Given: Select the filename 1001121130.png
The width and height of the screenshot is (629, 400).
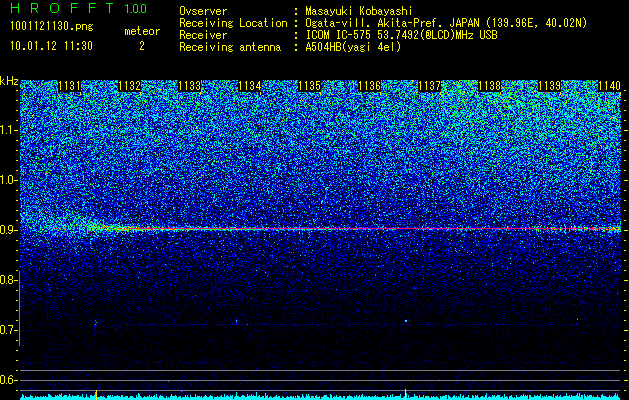Looking at the screenshot, I should [52, 26].
